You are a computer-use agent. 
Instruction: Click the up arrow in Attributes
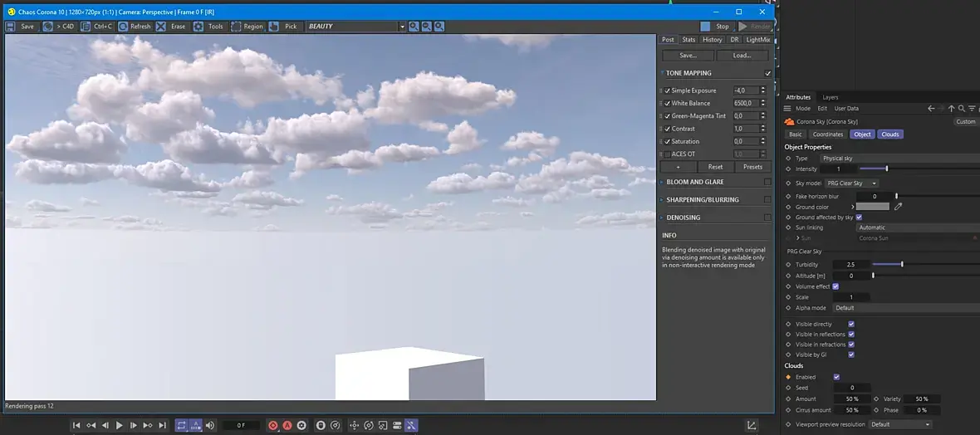click(951, 109)
